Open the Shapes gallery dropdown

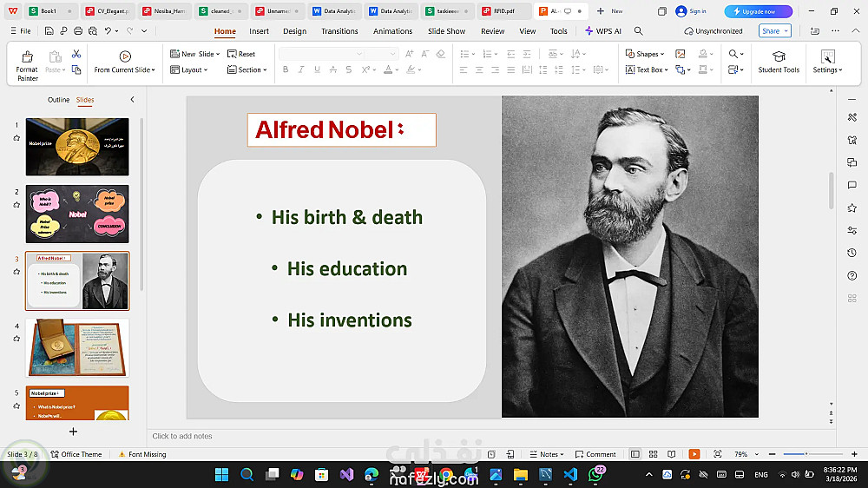click(645, 54)
